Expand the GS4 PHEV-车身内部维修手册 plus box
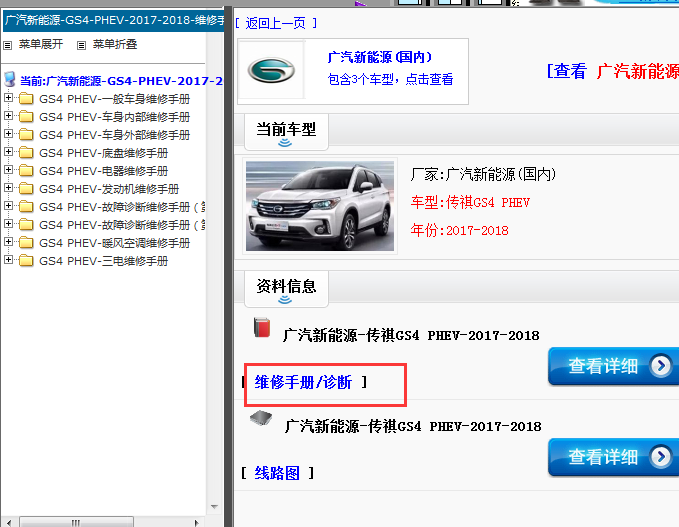Image resolution: width=679 pixels, height=527 pixels. point(8,116)
